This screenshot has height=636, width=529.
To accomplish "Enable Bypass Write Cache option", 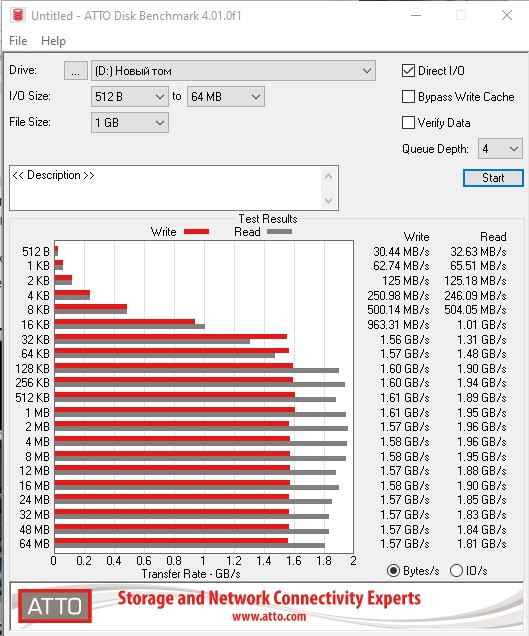I will click(408, 97).
